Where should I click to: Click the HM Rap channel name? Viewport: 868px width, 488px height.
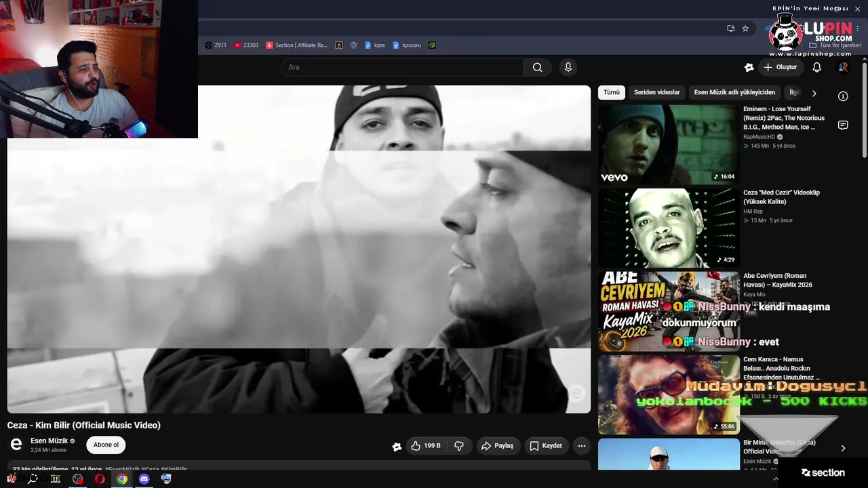[x=753, y=211]
